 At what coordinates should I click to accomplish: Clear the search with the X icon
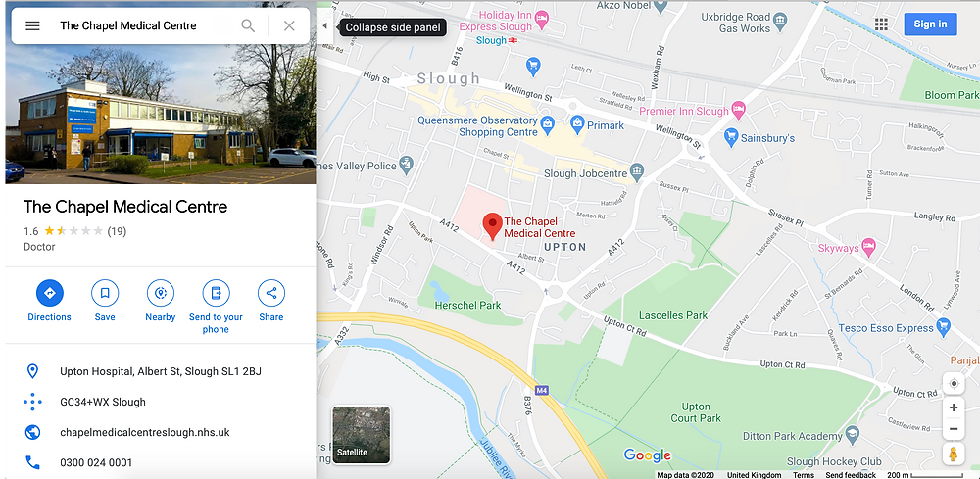[x=289, y=25]
